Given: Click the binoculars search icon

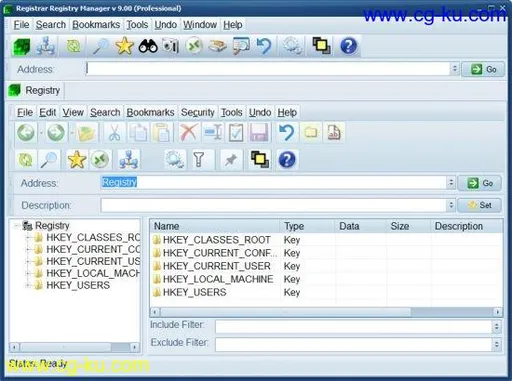Looking at the screenshot, I should (x=148, y=46).
